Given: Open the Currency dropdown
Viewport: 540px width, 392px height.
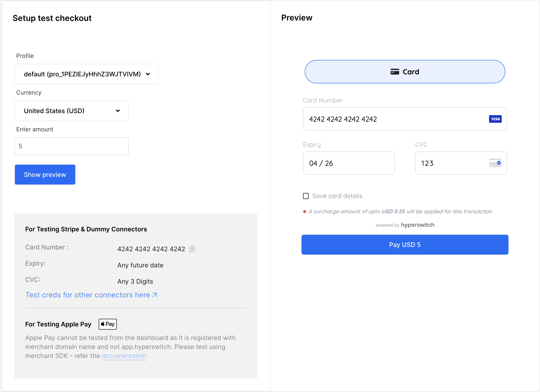Looking at the screenshot, I should coord(71,111).
